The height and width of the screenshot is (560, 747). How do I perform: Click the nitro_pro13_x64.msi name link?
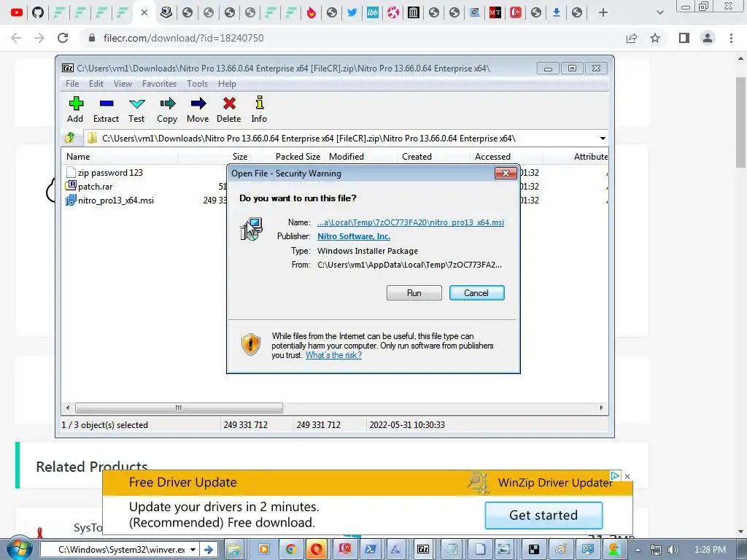(411, 222)
